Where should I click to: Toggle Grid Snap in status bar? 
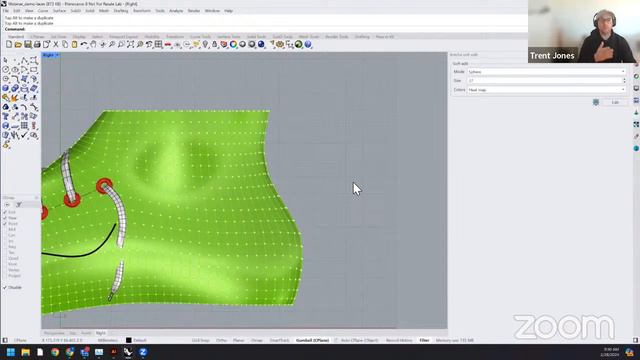click(200, 340)
